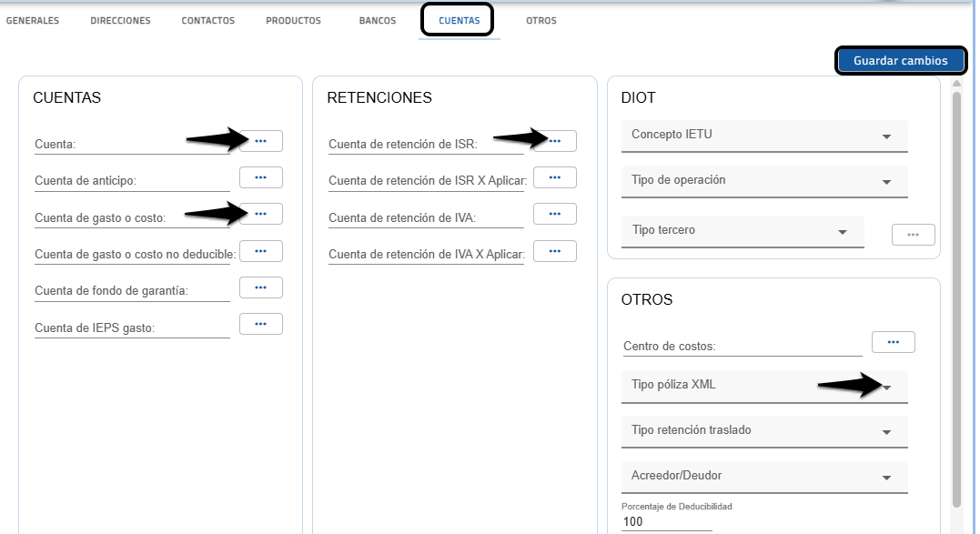Click the Guardar cambios button
This screenshot has width=980, height=534.
click(x=900, y=61)
